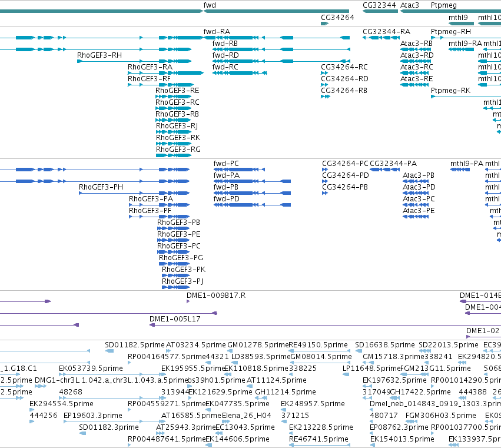Viewport: 501px width, 448px height.
Task: Select transcript fwd-RA
Action: pyautogui.click(x=276, y=38)
